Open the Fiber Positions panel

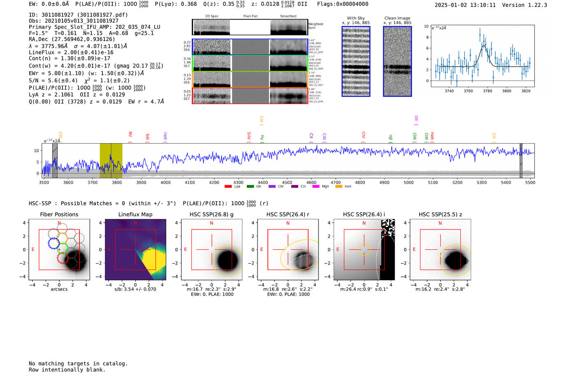coord(59,250)
